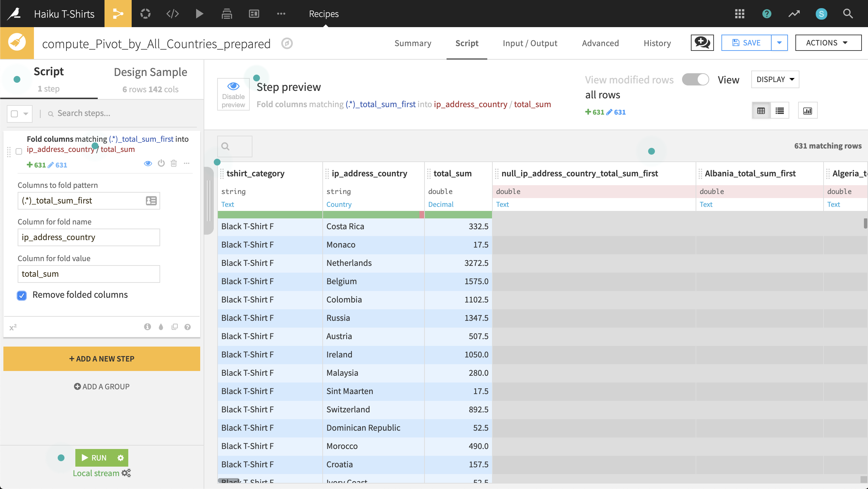
Task: Open tshirt_category column header menu
Action: coord(255,173)
